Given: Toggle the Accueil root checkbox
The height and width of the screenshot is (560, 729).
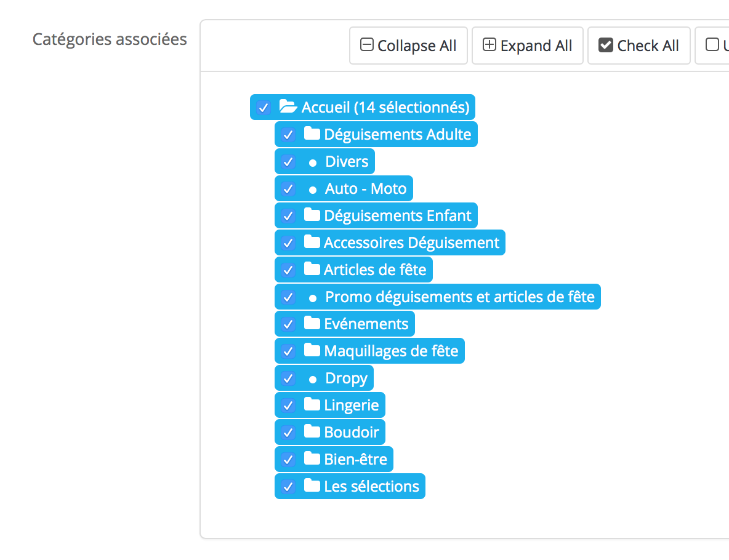Looking at the screenshot, I should (264, 108).
